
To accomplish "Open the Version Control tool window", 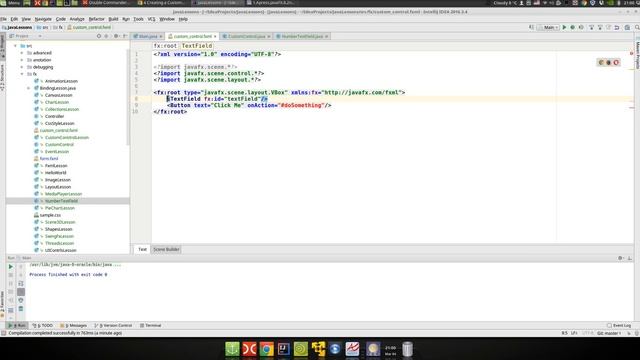I will tap(113, 325).
